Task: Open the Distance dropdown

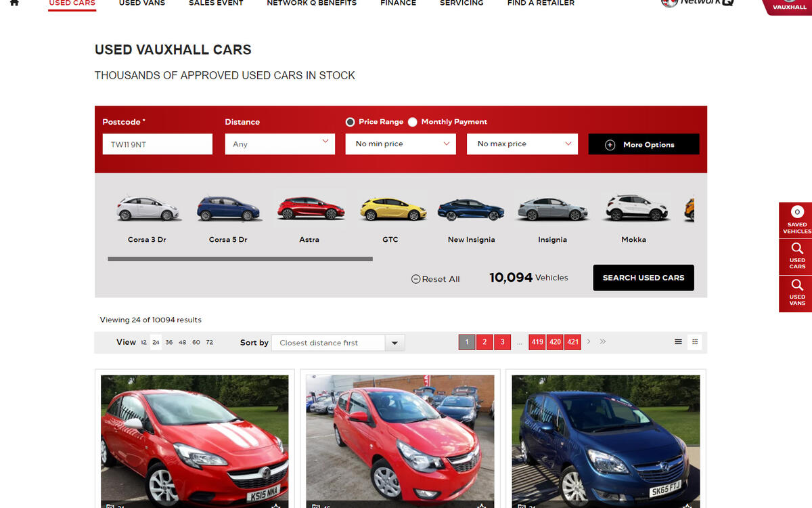Action: 279,144
